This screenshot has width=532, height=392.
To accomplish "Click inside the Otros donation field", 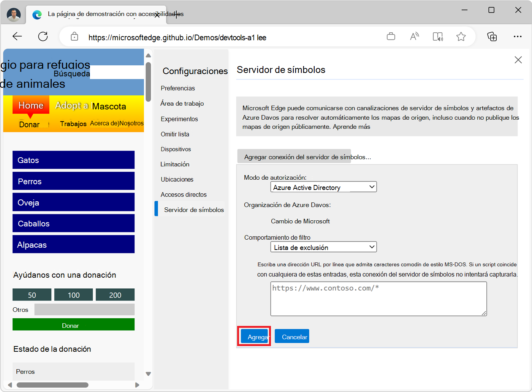I will (x=84, y=309).
